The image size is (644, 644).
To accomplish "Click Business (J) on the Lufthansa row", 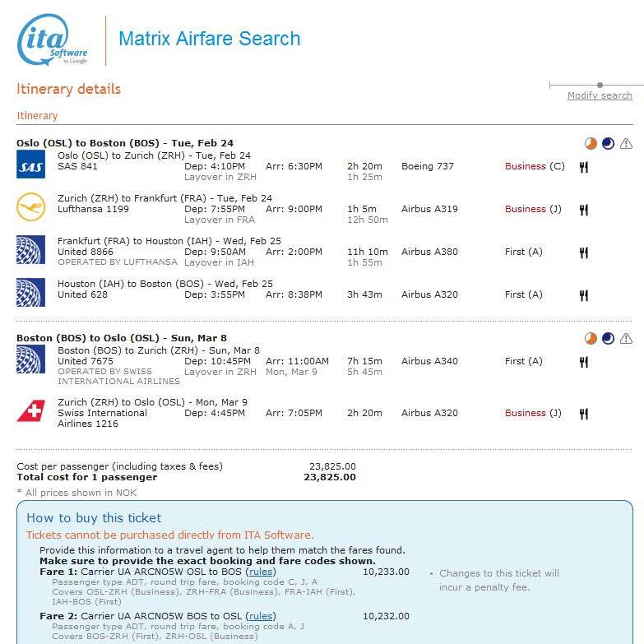I will click(x=533, y=209).
